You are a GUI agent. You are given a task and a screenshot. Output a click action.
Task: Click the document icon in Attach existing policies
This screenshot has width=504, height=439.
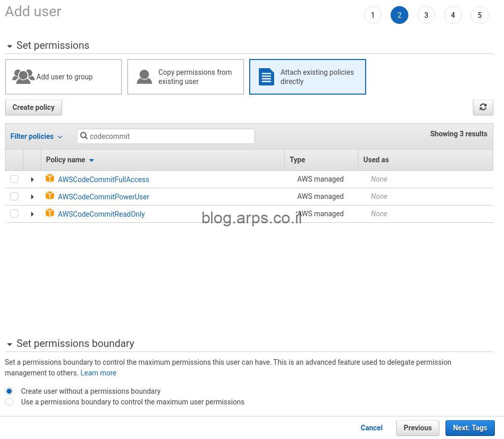(266, 76)
